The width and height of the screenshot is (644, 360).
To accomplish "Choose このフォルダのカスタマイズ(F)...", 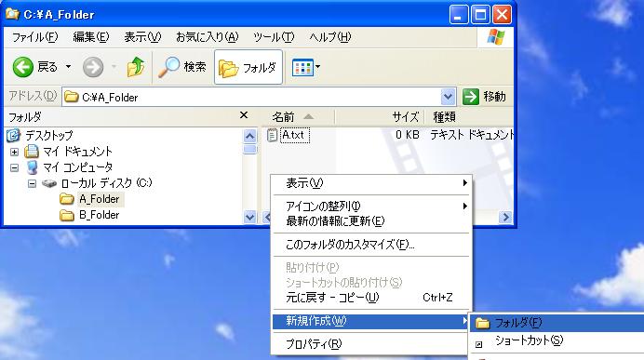I will [x=371, y=245].
